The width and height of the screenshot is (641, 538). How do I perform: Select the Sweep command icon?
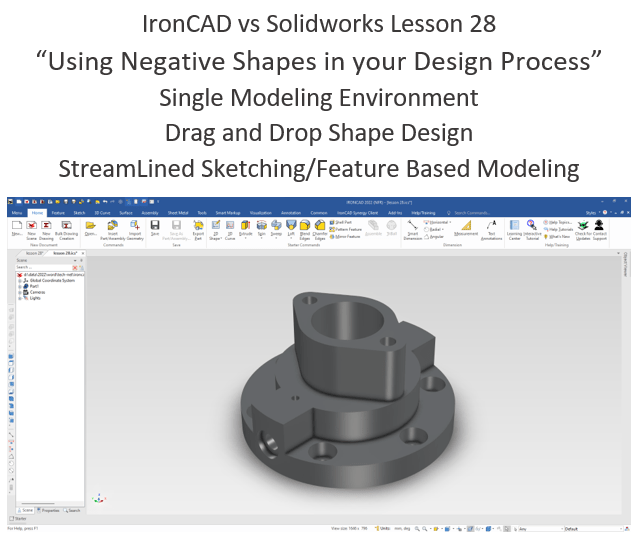tap(276, 228)
